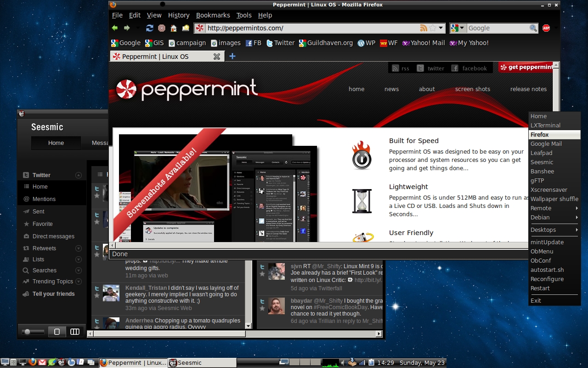Open the screen shots page link
588x368 pixels.
click(x=473, y=89)
